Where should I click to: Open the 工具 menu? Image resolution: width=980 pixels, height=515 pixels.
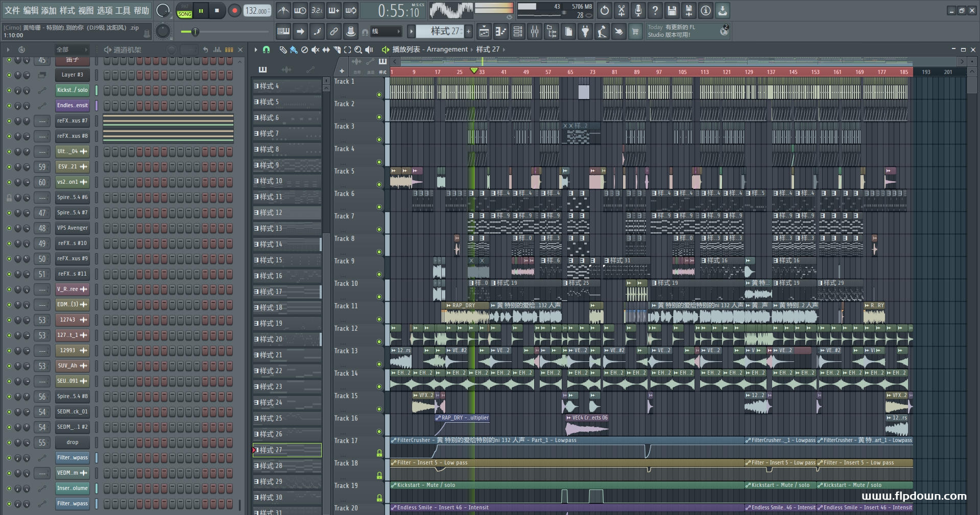coord(123,10)
